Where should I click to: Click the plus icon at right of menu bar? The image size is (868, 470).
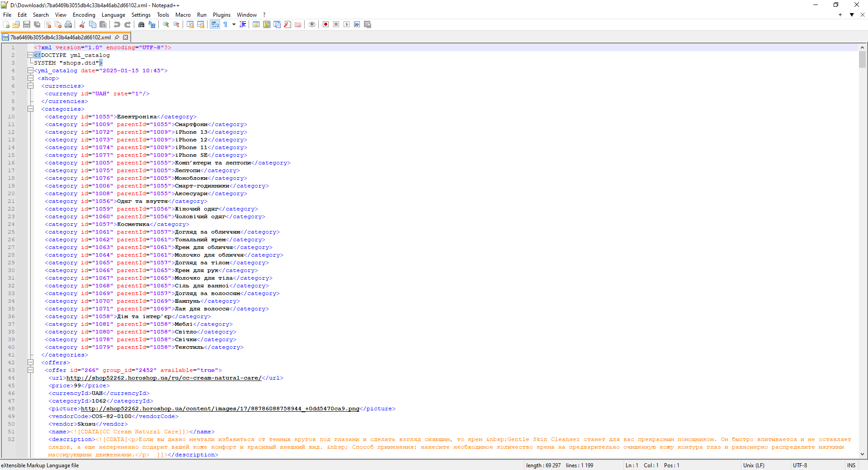pos(840,15)
